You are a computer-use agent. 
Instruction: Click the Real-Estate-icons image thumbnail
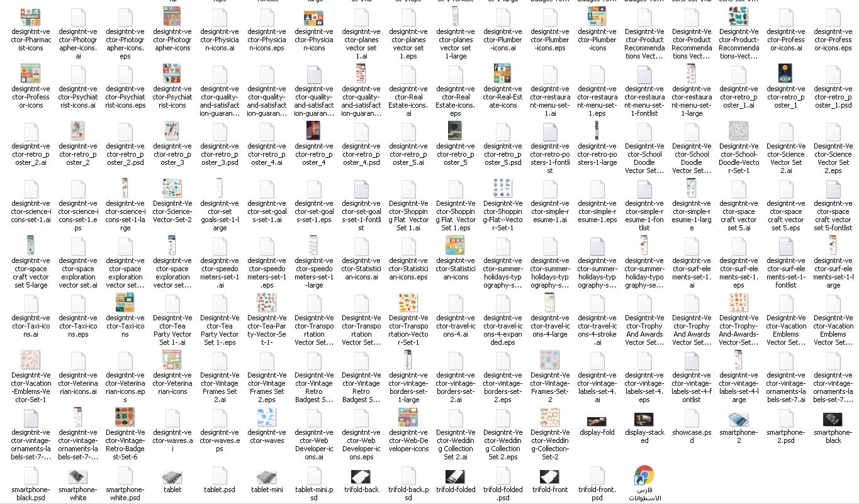[503, 74]
